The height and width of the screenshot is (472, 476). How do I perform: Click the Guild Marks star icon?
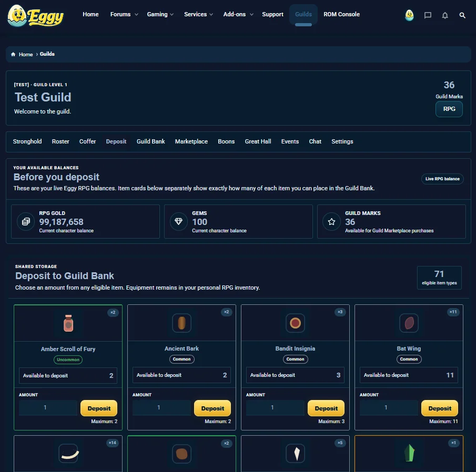[x=331, y=222]
